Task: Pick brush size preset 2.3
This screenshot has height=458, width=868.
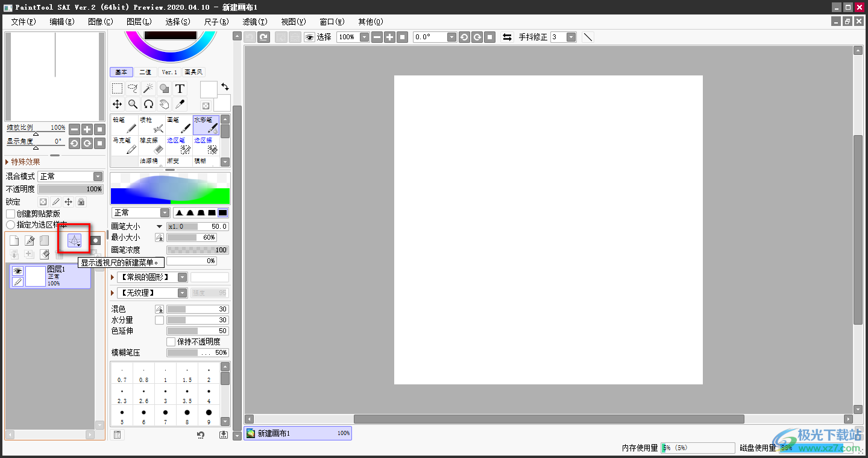Action: 122,395
